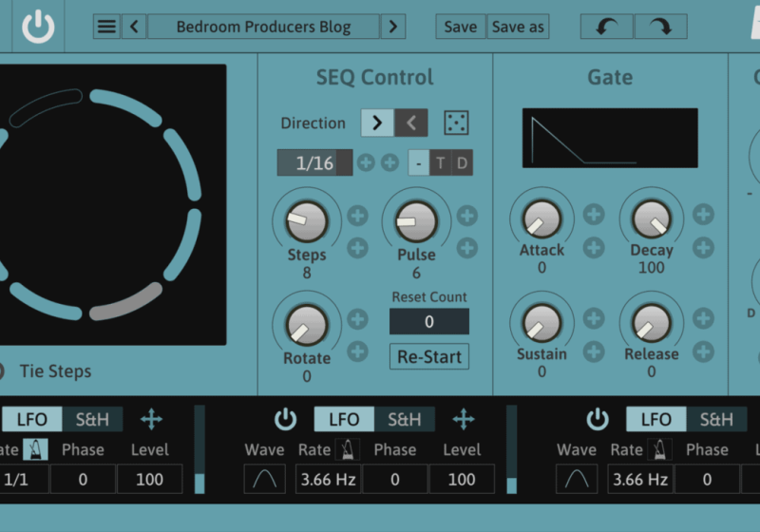Click the plugin power bypass icon

click(38, 27)
